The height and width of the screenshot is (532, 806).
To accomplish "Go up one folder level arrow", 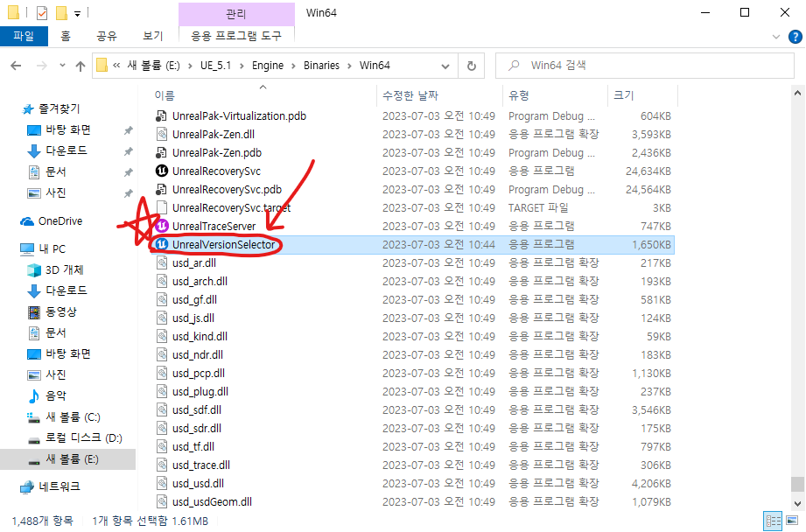I will coord(81,66).
